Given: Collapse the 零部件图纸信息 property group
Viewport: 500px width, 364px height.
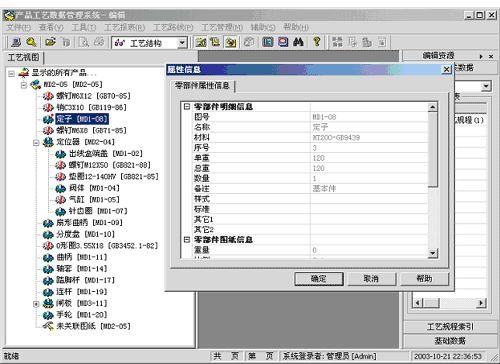Looking at the screenshot, I should pyautogui.click(x=187, y=240).
